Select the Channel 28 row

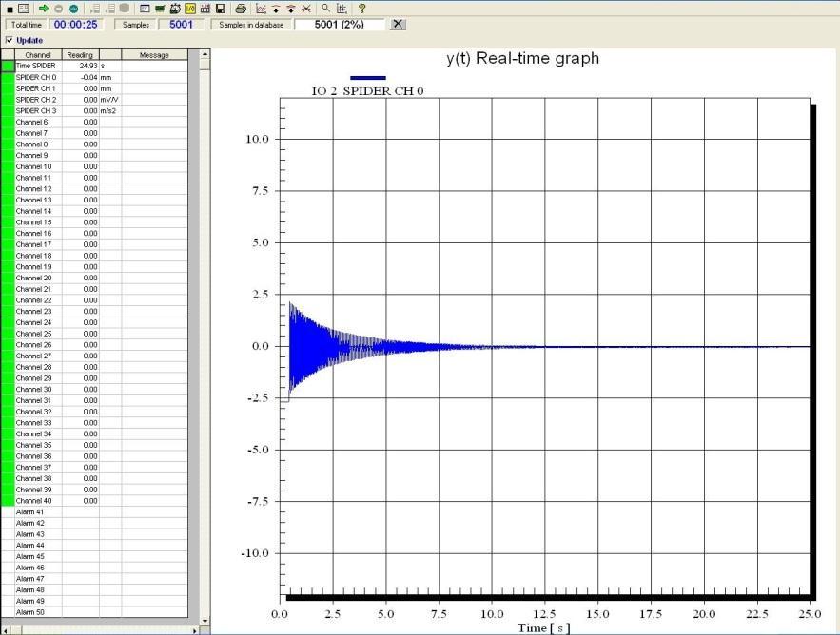(x=94, y=367)
